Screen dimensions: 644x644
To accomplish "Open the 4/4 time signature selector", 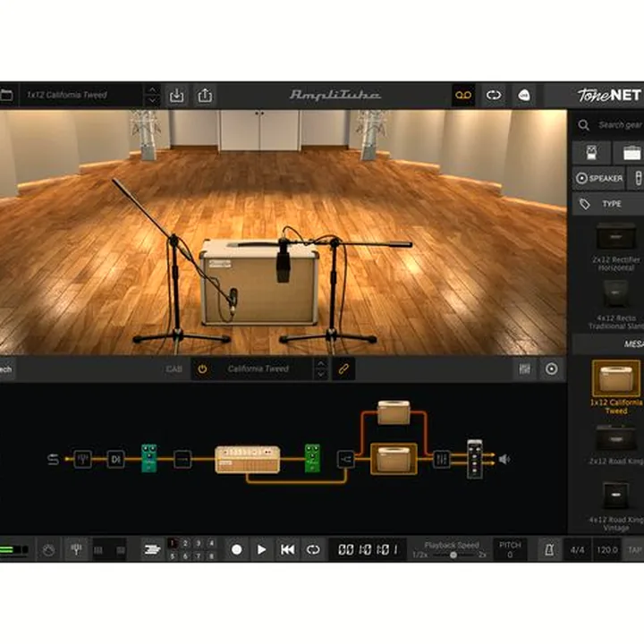I will (577, 549).
